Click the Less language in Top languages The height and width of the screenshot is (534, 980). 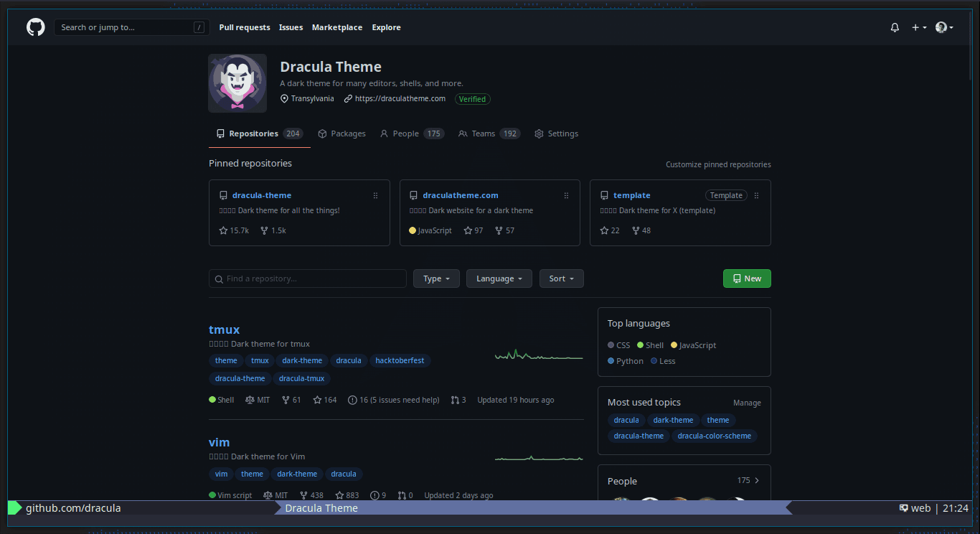click(663, 361)
